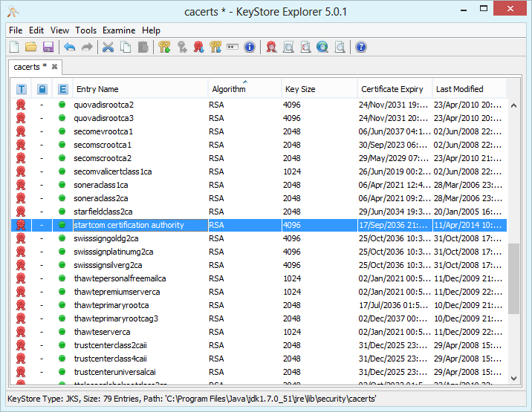Open keystore Properties via blue info icon
The image size is (532, 412).
click(x=250, y=48)
